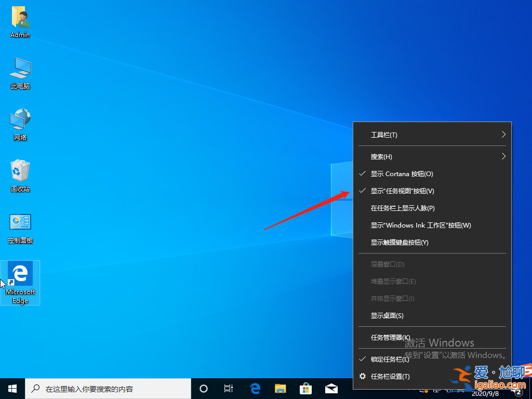This screenshot has width=532, height=399.
Task: Click the Cortana search button on taskbar
Action: [x=203, y=388]
